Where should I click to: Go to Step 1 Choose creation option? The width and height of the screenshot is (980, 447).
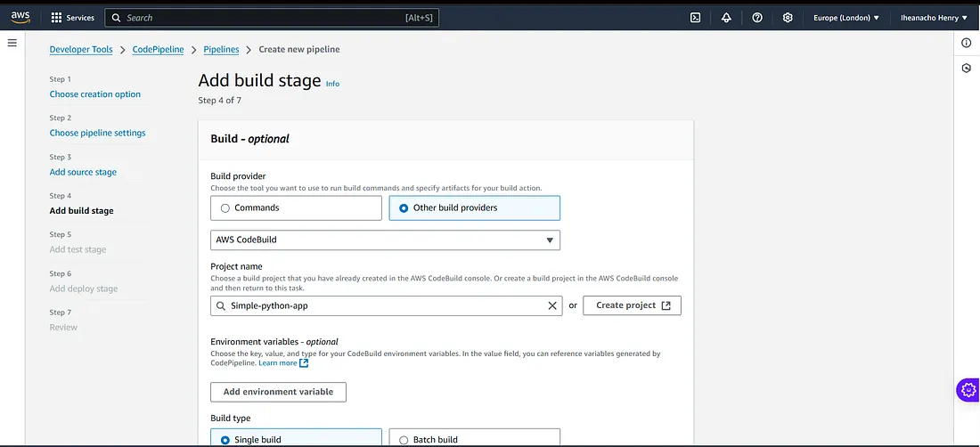coord(95,94)
